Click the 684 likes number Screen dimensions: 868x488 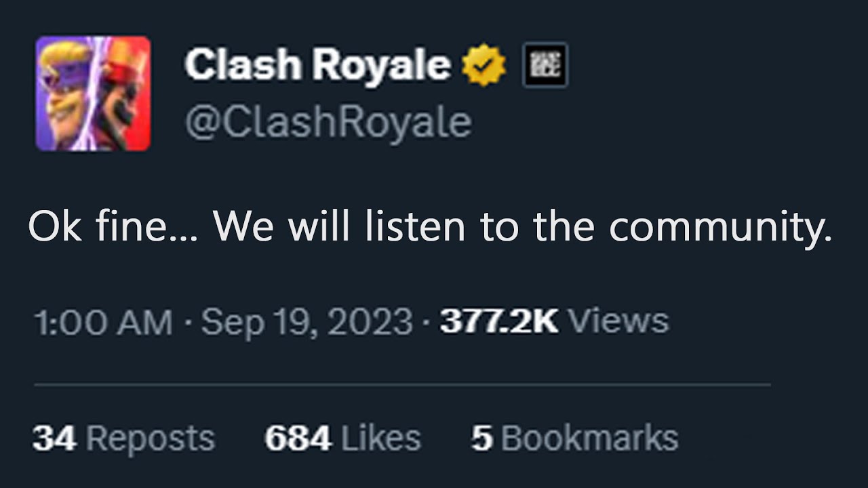298,439
